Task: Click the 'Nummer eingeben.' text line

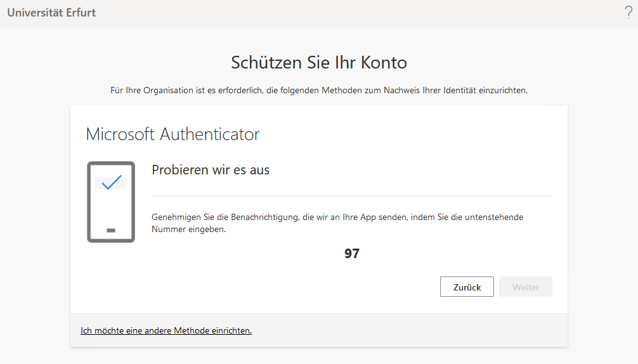Action: [188, 230]
